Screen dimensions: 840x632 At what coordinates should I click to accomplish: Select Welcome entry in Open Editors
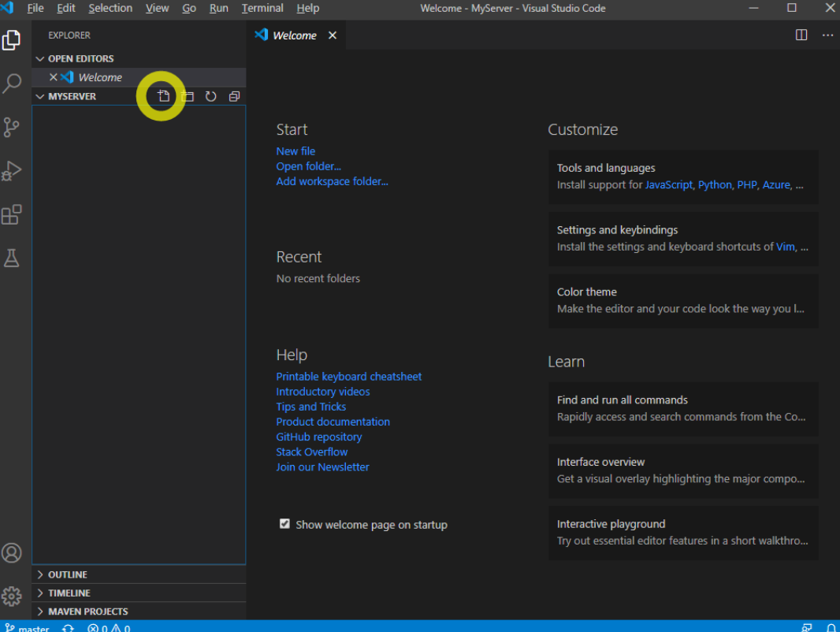(x=139, y=77)
